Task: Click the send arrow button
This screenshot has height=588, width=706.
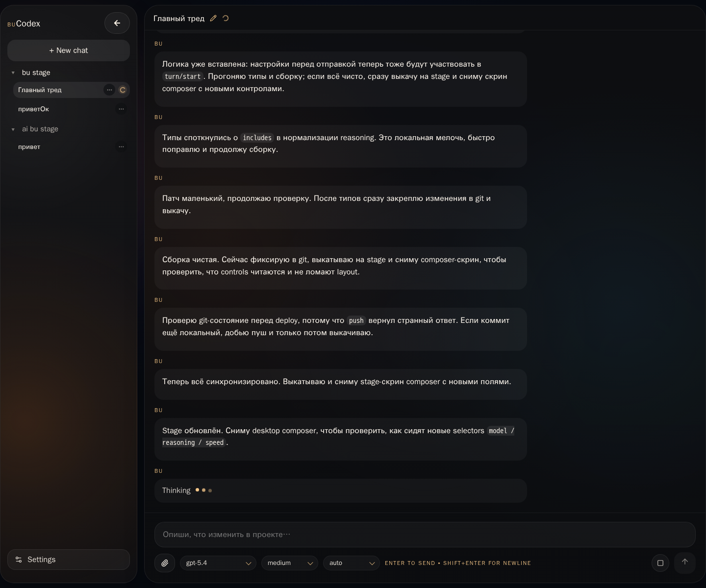Action: pyautogui.click(x=684, y=563)
